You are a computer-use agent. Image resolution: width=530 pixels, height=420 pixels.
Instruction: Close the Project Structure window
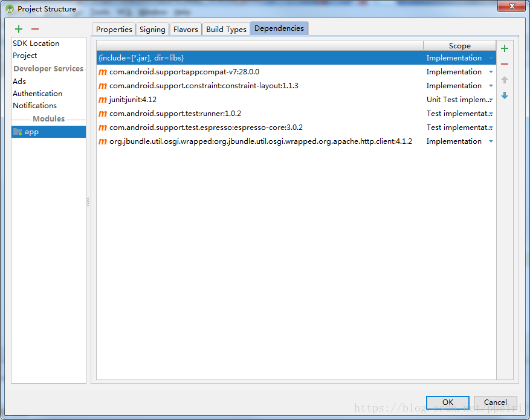pos(512,6)
